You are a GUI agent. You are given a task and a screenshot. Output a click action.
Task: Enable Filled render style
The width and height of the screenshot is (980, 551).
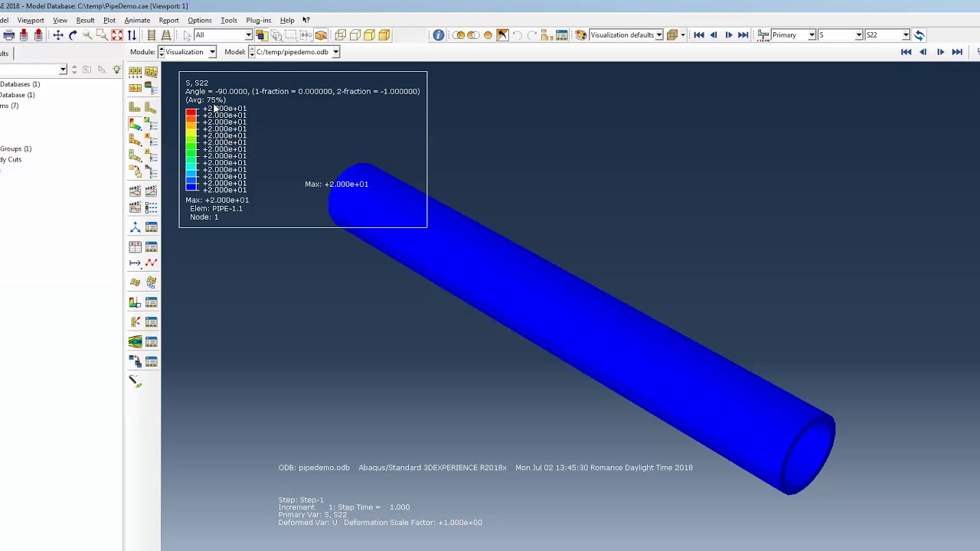tap(370, 35)
